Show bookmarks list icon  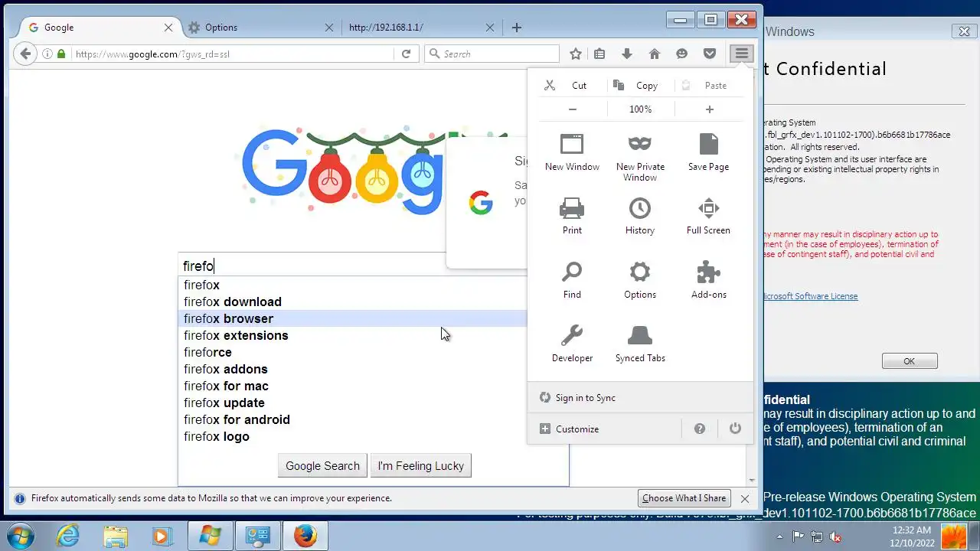[x=599, y=54]
